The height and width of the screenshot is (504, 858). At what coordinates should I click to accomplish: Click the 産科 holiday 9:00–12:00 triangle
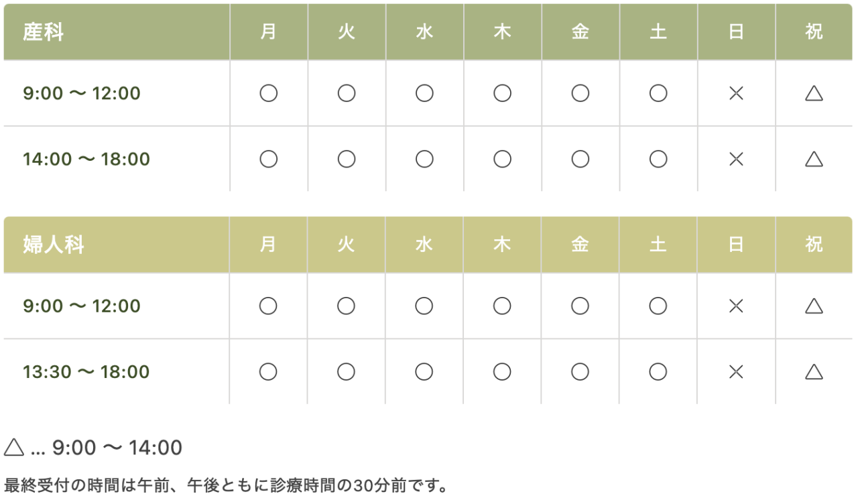(x=814, y=93)
